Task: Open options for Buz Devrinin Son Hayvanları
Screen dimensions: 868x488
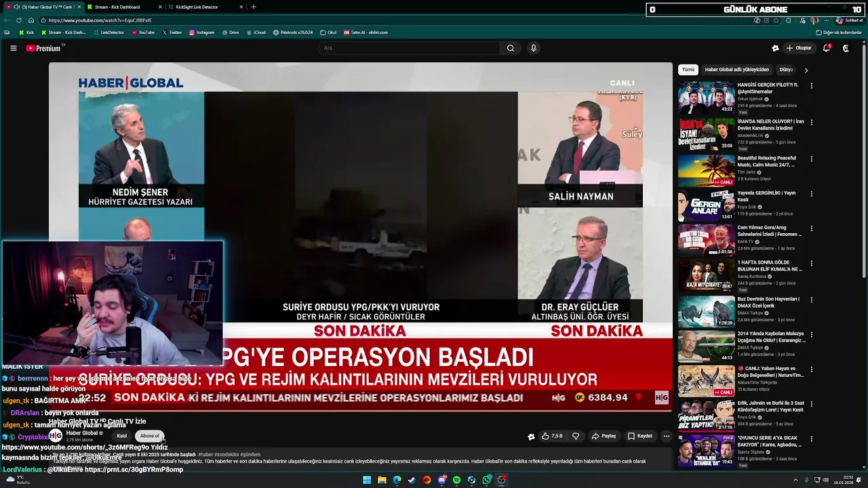Action: (811, 300)
